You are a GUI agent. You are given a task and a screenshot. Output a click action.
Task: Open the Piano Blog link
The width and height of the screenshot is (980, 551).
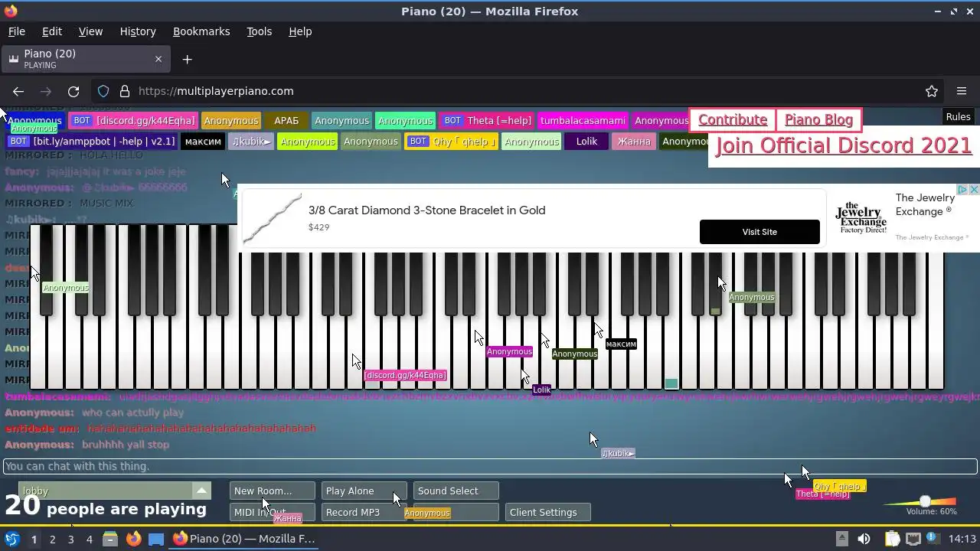tap(818, 120)
